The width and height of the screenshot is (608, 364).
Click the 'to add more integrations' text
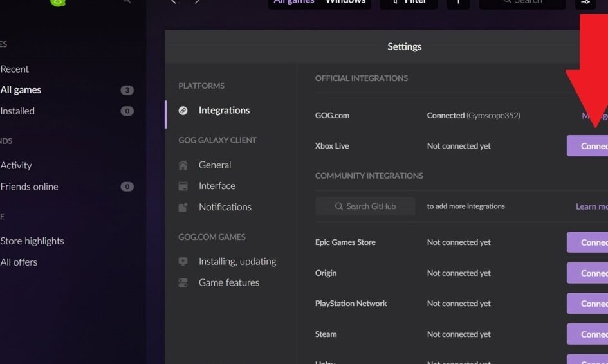tap(466, 206)
